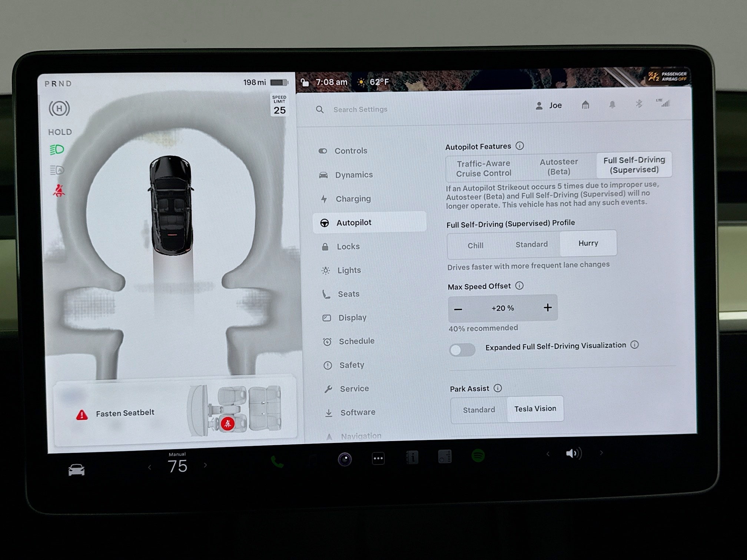
Task: Open the Spotify app
Action: pos(478,455)
